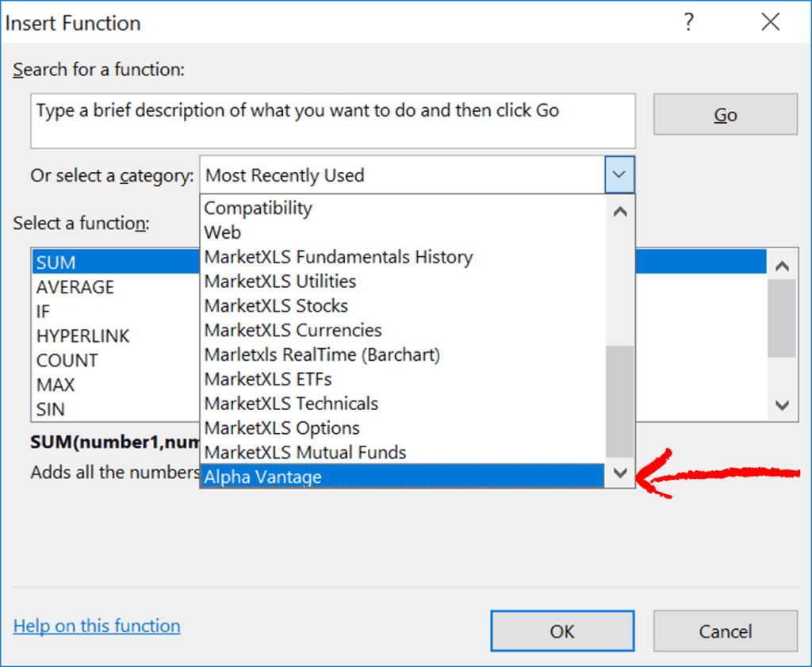Screen dimensions: 812x667
Task: Click the Help question mark icon
Action: coord(688,21)
